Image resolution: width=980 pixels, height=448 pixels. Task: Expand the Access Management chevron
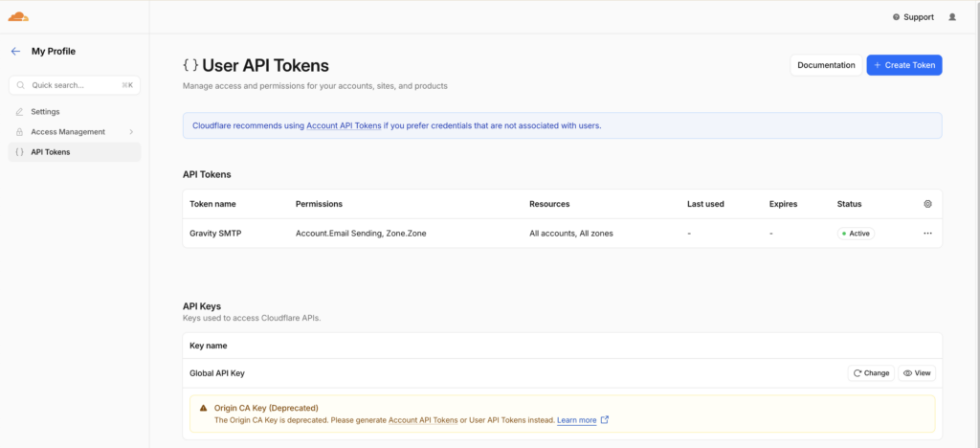pyautogui.click(x=131, y=132)
